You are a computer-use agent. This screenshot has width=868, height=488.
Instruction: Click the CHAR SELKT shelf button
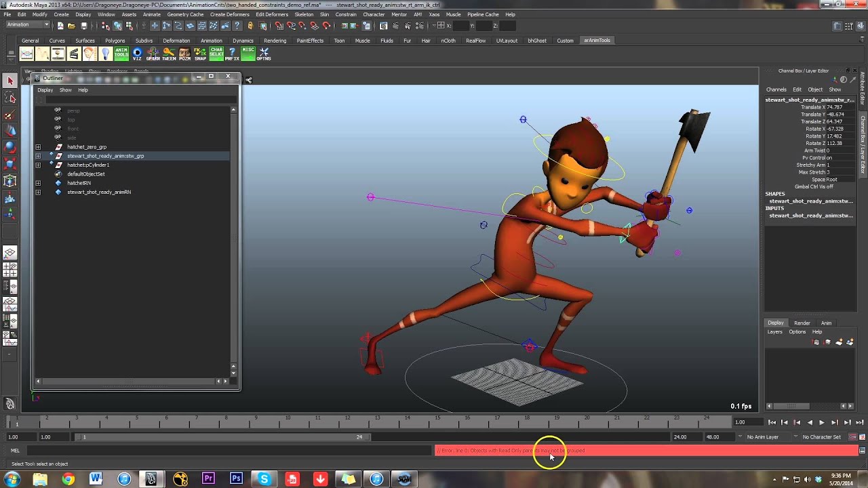click(216, 54)
